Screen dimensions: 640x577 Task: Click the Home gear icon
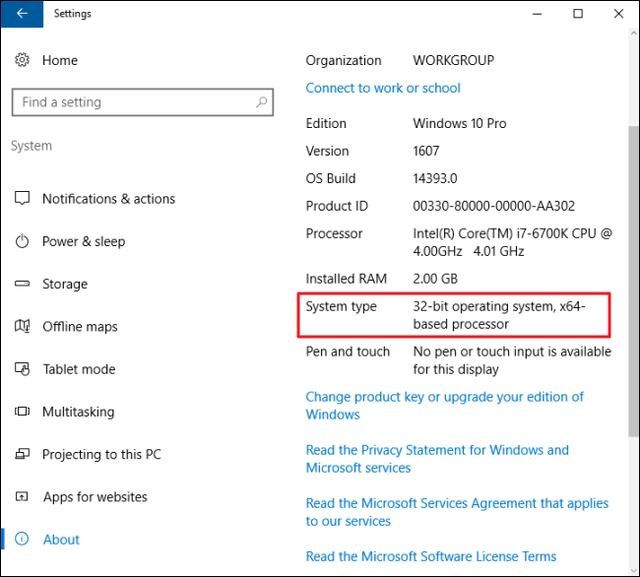coord(22,61)
